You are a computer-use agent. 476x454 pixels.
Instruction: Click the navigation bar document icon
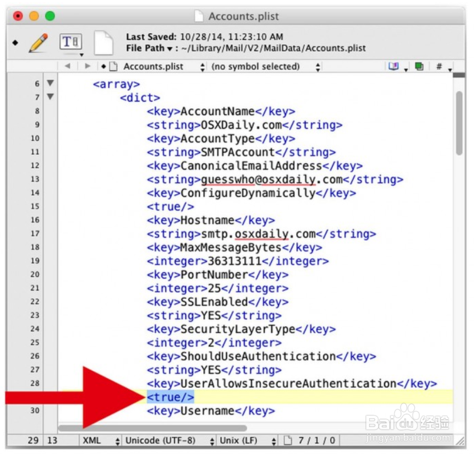113,66
